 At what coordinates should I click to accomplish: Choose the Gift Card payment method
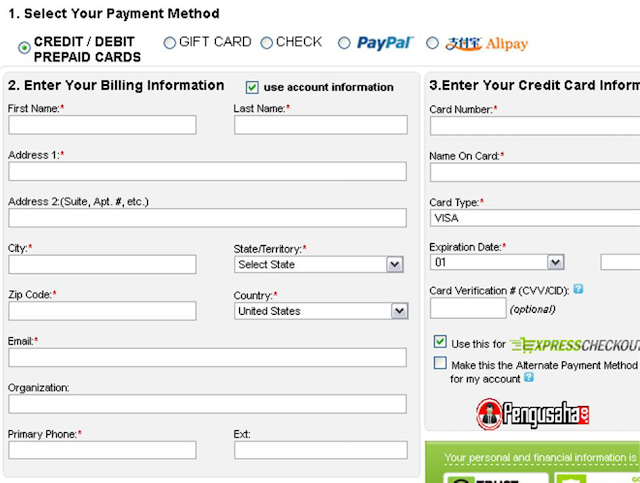169,43
